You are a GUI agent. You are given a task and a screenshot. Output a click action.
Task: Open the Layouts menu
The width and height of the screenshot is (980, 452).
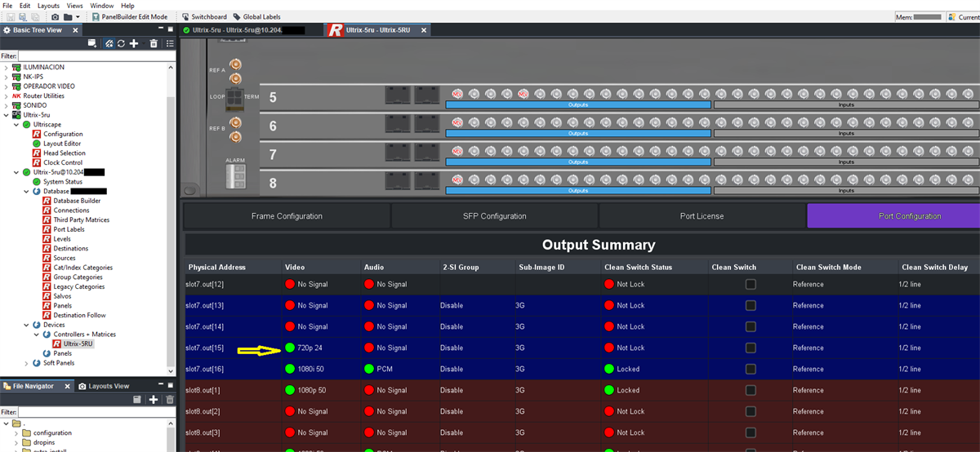pyautogui.click(x=48, y=5)
